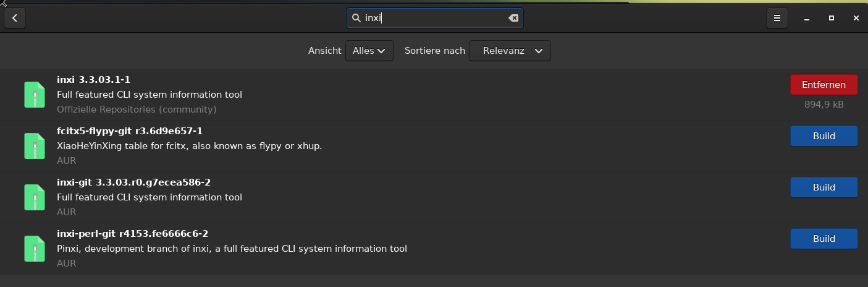Expand the 'Relevanz' sort dropdown

(510, 51)
